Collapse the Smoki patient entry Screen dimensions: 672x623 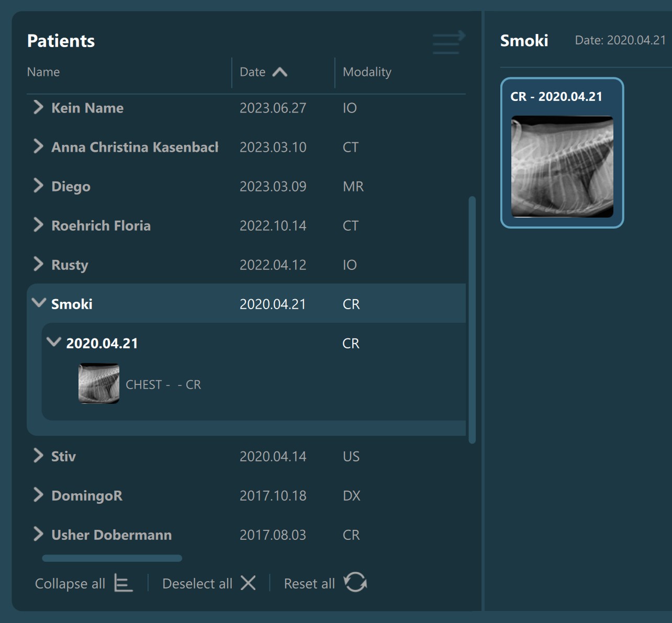[39, 303]
